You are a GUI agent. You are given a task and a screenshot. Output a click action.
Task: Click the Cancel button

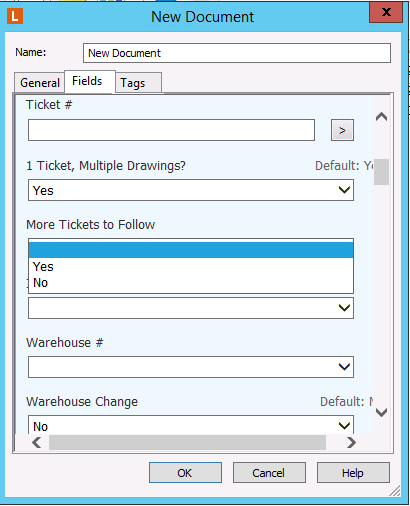click(x=269, y=473)
